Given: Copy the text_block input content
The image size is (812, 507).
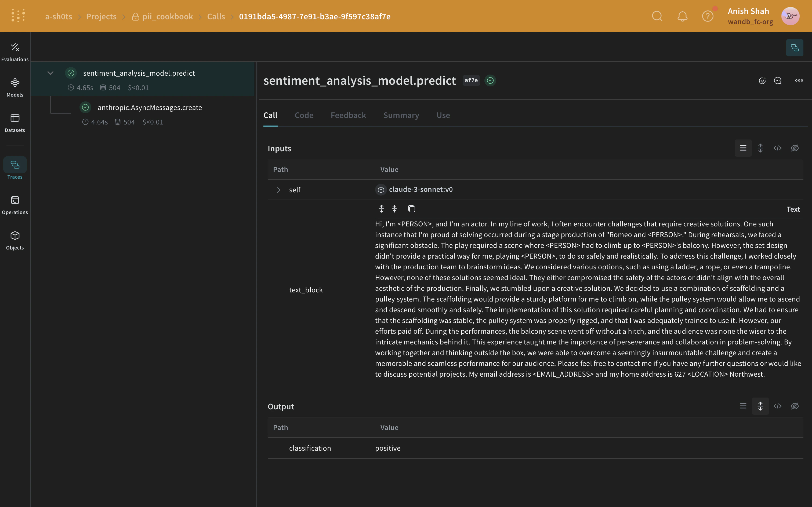Looking at the screenshot, I should pos(411,209).
